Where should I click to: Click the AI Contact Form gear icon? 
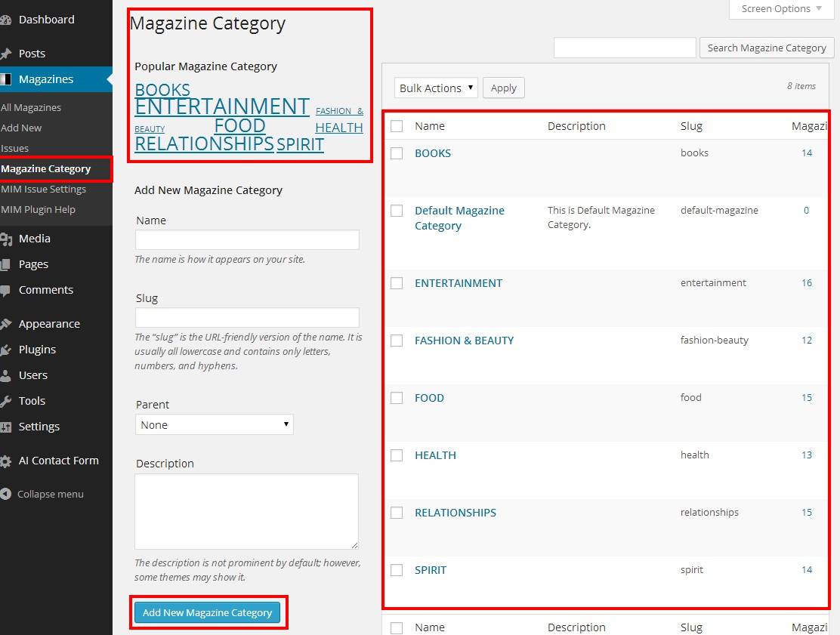(5, 461)
